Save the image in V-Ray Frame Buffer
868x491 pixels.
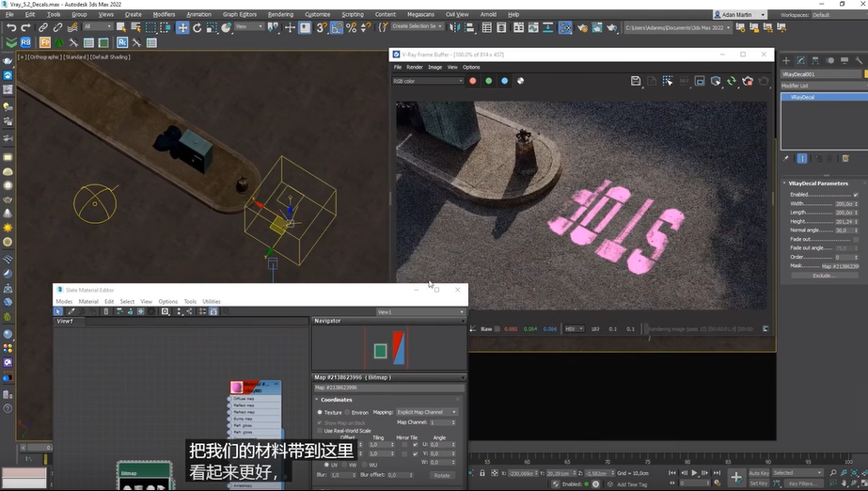click(x=636, y=81)
